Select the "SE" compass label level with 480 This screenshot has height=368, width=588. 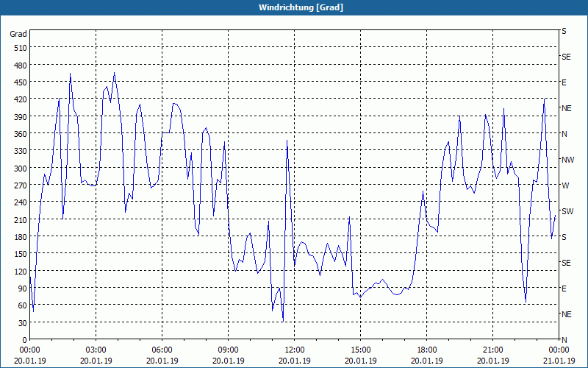click(x=566, y=57)
